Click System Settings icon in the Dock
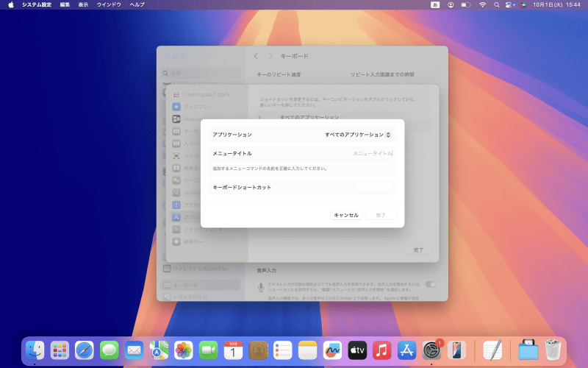This screenshot has height=368, width=588. click(431, 351)
